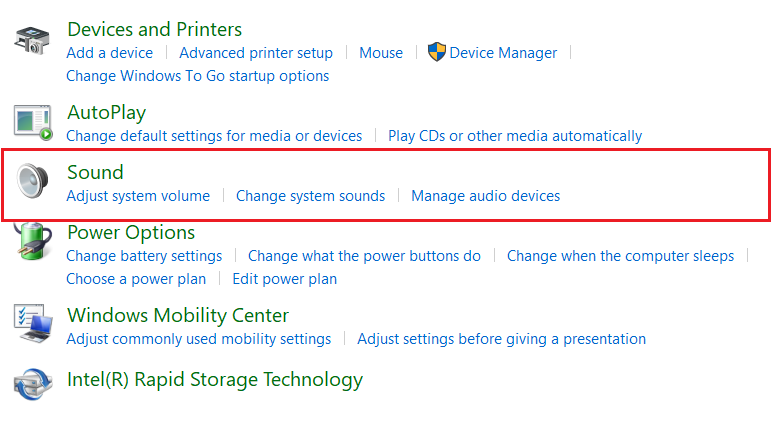Select Change system sounds link
This screenshot has height=426, width=772.
pos(310,196)
